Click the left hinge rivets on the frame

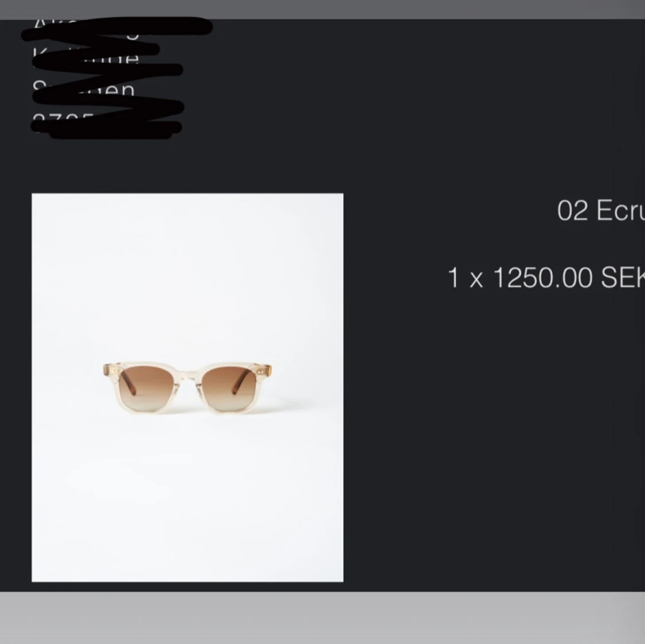(x=114, y=371)
